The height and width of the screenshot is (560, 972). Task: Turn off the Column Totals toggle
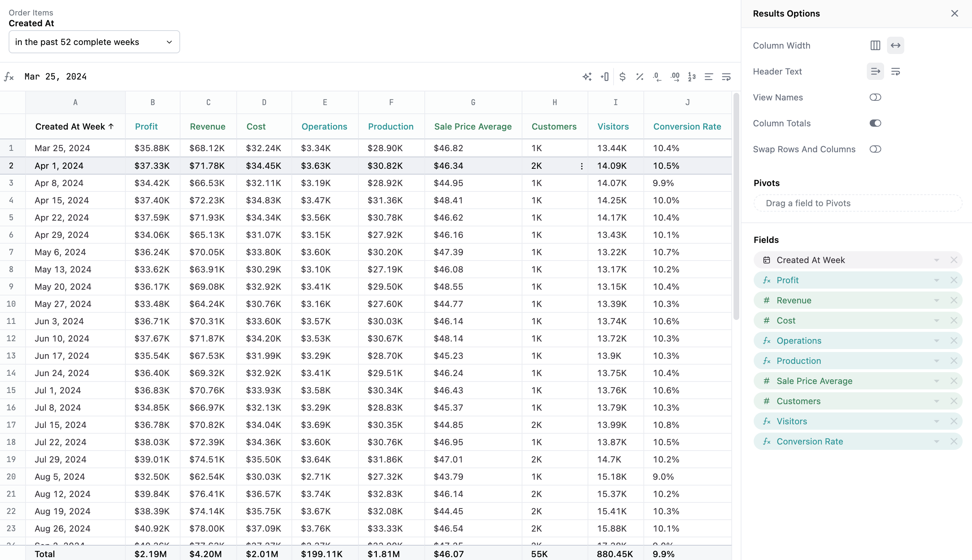click(x=875, y=123)
